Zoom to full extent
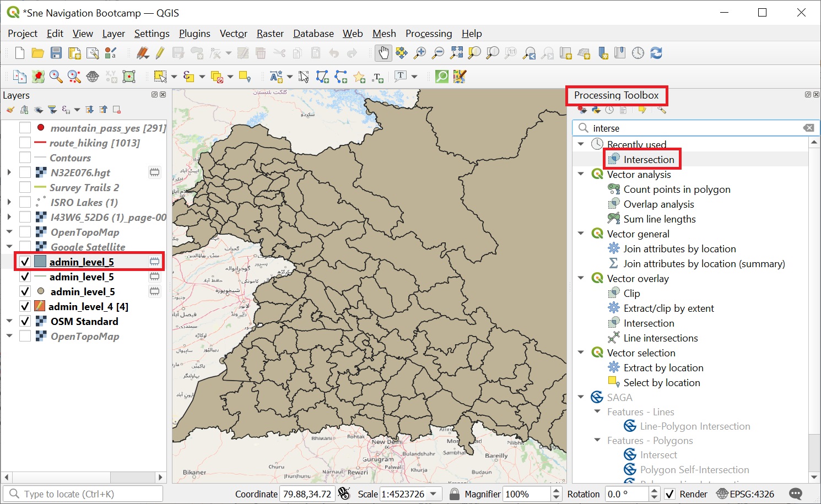This screenshot has width=821, height=504. point(456,53)
